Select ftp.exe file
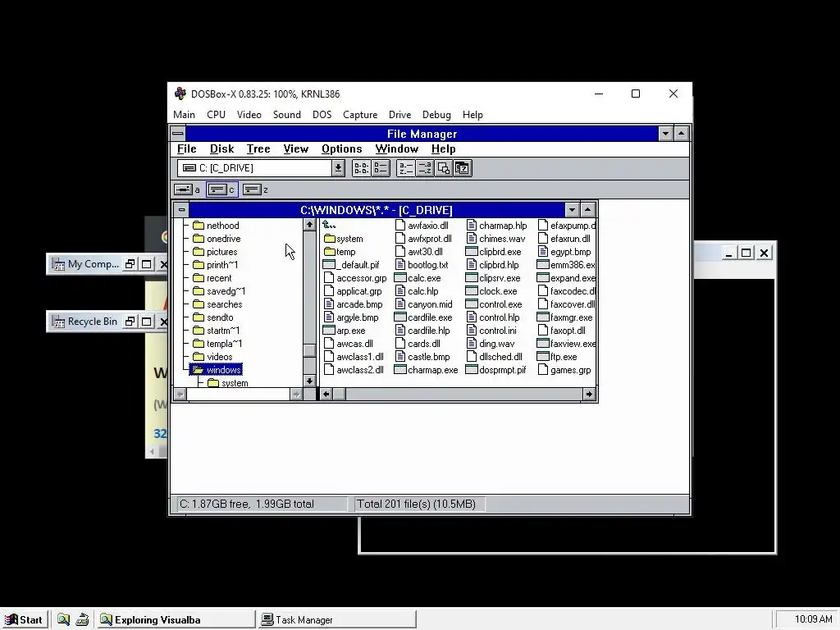This screenshot has width=840, height=630. [x=557, y=357]
